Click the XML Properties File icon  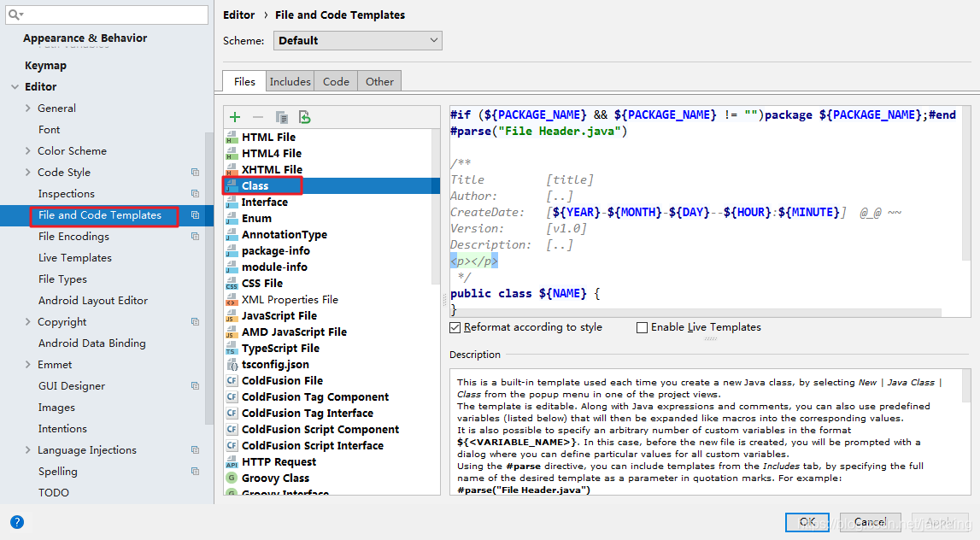[x=232, y=299]
